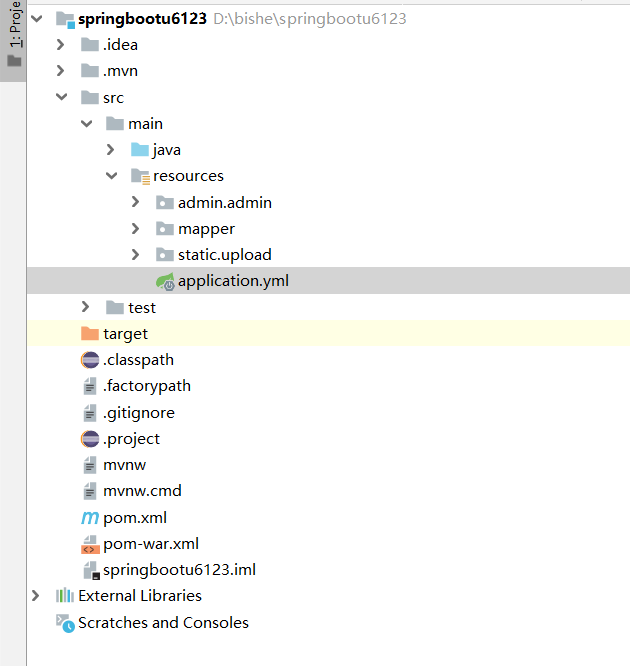Click the Maven icon beside pom.xml
Viewport: 630px width, 666px height.
[90, 518]
